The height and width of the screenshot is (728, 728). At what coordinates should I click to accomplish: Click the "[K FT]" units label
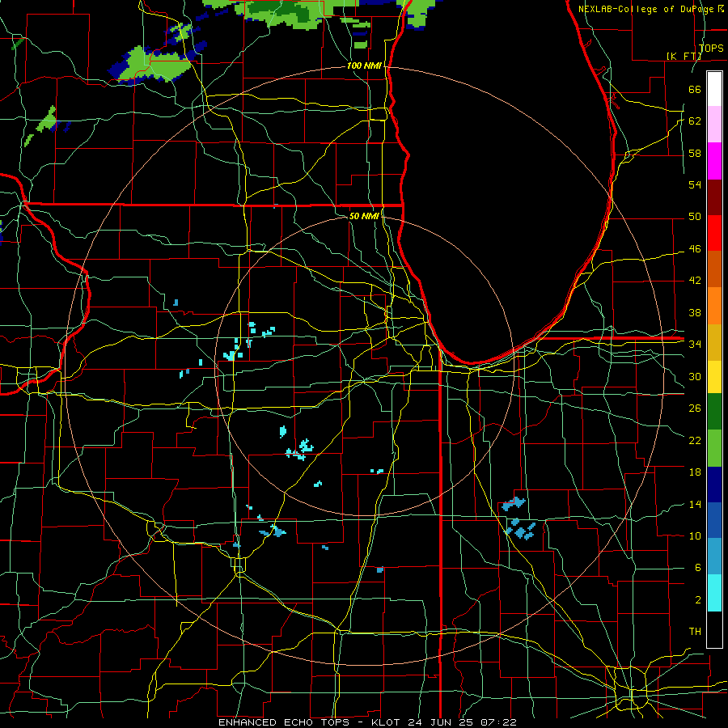coord(684,56)
